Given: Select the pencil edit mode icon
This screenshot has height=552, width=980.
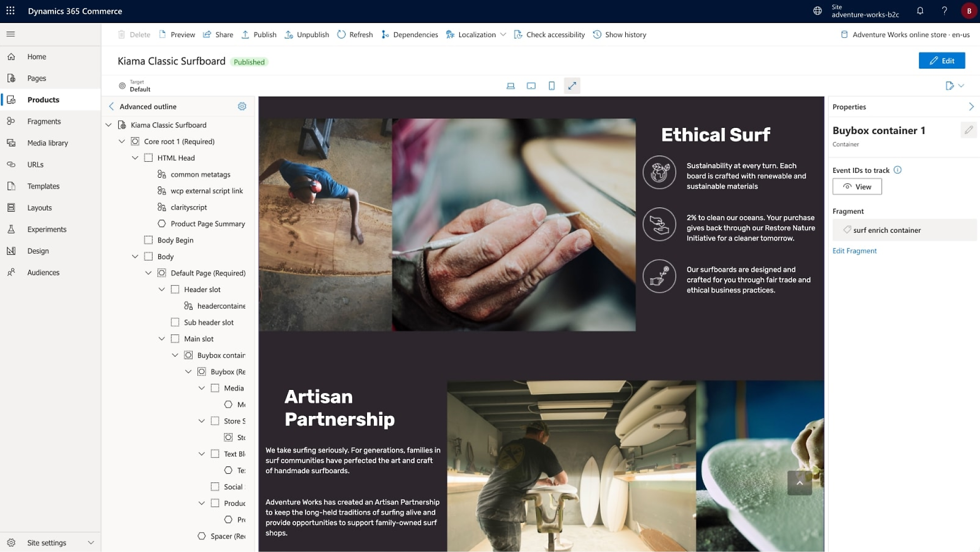Looking at the screenshot, I should click(x=933, y=61).
